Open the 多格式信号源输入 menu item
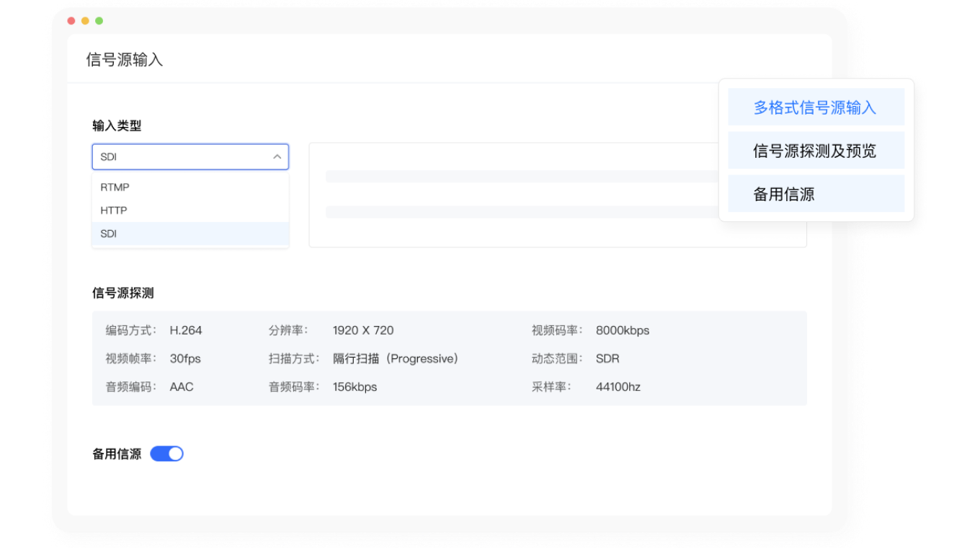The image size is (980, 548). pos(816,107)
